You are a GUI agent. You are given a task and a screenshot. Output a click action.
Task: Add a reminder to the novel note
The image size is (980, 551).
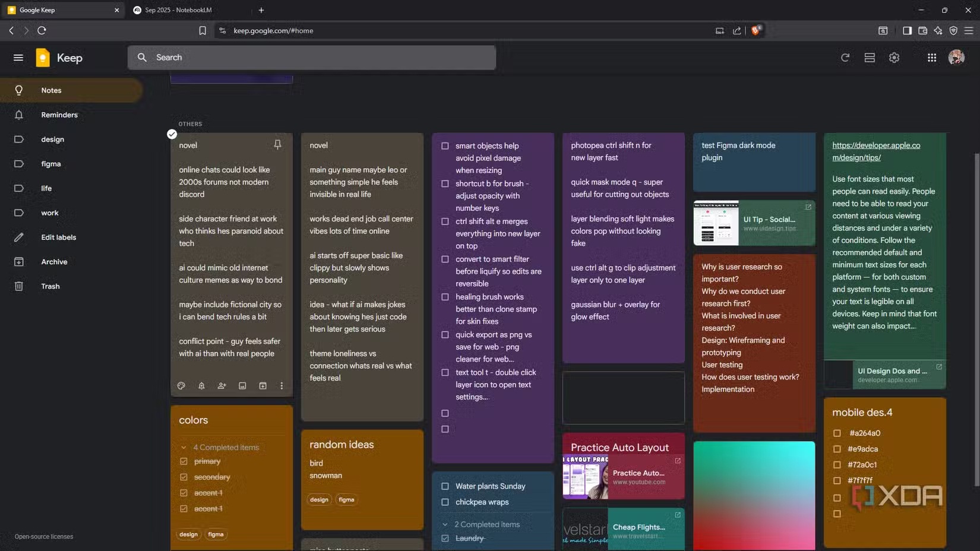(x=201, y=386)
